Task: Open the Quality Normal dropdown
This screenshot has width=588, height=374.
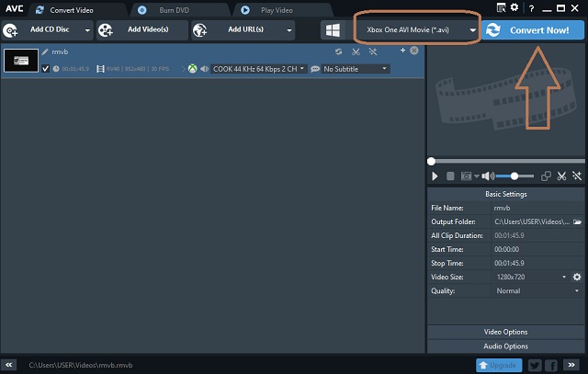Action: click(537, 291)
